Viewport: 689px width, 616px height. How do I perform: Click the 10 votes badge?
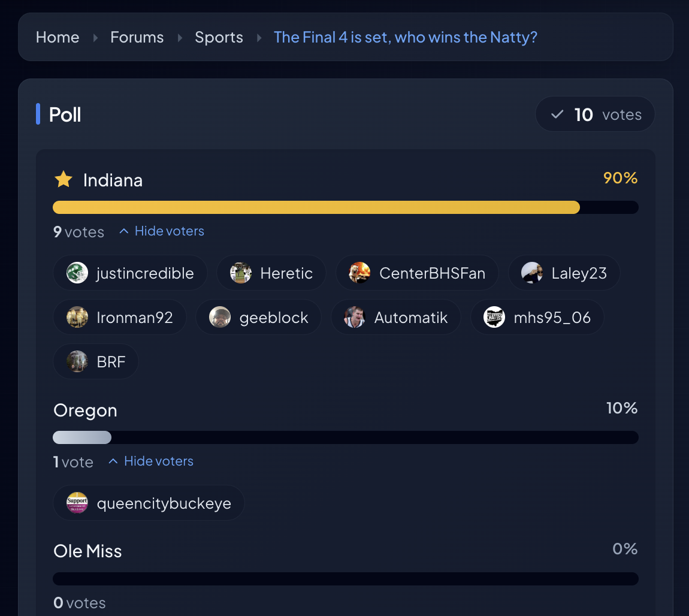point(595,114)
